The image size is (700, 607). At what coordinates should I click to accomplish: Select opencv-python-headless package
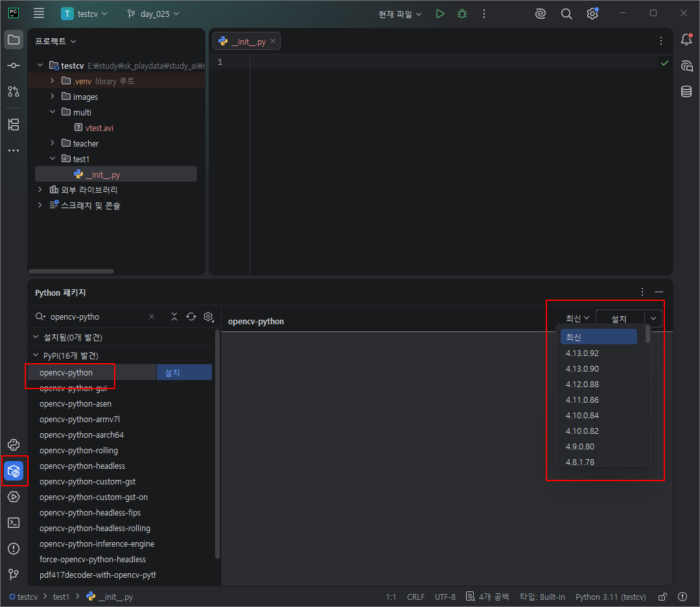point(82,466)
